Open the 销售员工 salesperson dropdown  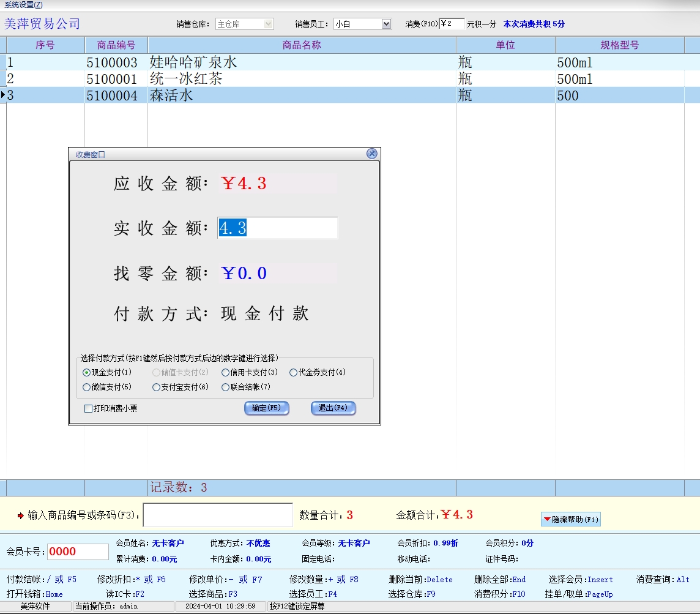point(386,24)
